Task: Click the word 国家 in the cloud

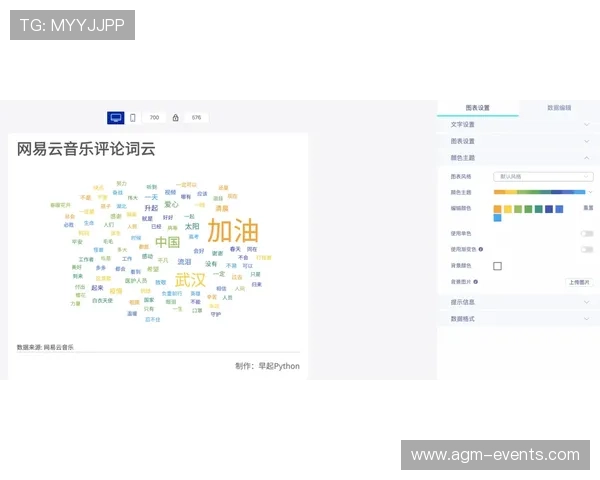Action: (149, 300)
